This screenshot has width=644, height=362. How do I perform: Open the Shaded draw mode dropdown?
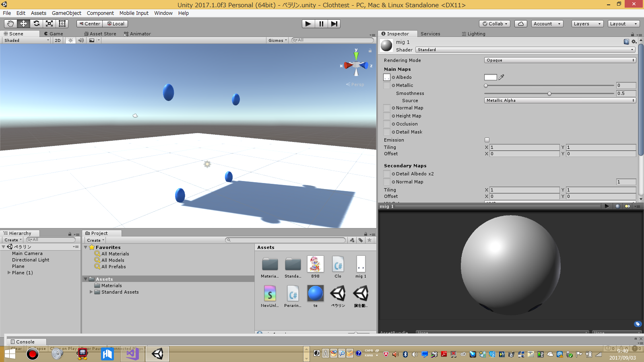click(27, 40)
